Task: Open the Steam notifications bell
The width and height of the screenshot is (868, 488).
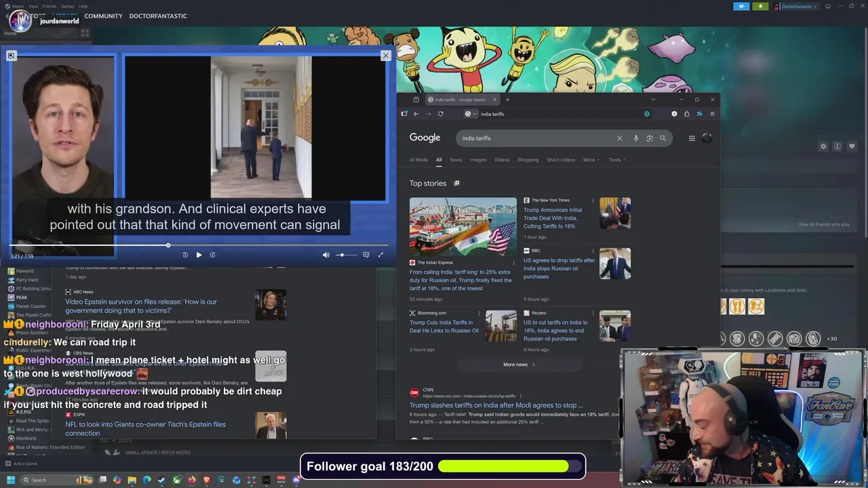Action: (760, 6)
